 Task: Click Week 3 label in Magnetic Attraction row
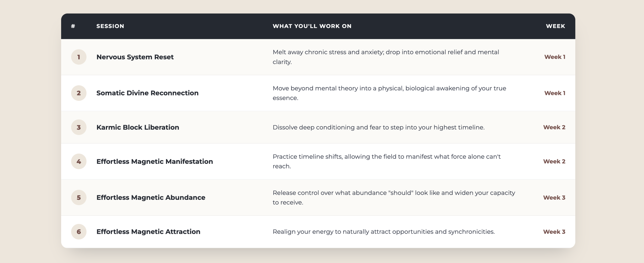(554, 232)
